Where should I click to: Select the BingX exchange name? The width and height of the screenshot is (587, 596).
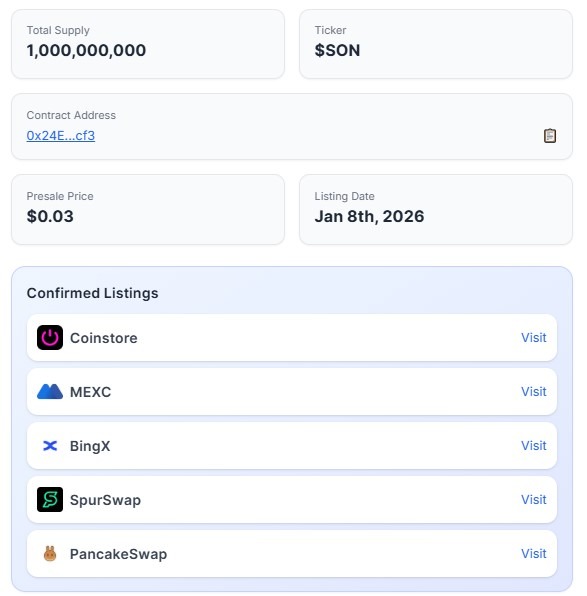[x=90, y=446]
